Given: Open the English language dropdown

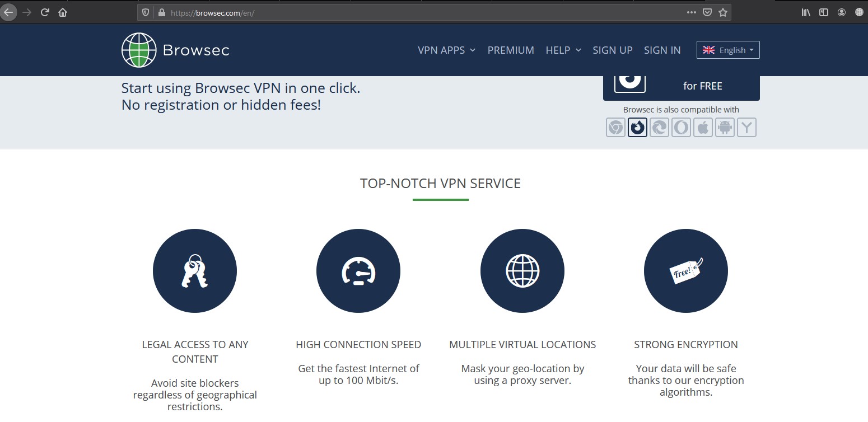Looking at the screenshot, I should (x=728, y=50).
